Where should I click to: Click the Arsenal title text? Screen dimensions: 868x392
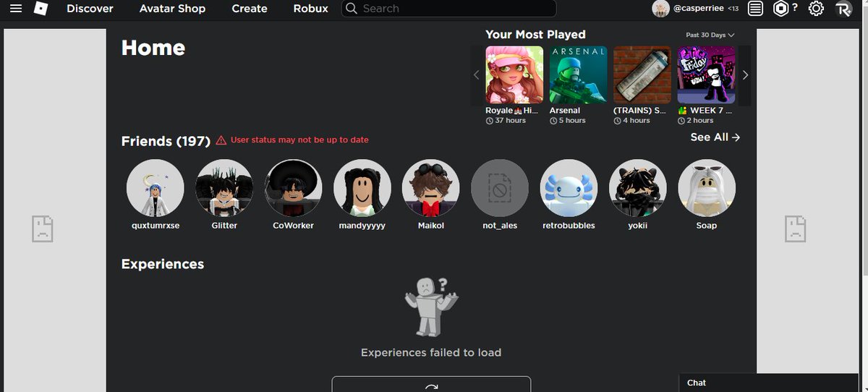[x=565, y=111]
